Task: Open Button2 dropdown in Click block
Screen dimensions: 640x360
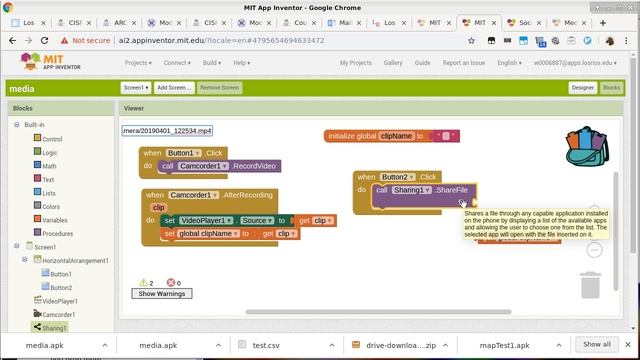Action: [x=398, y=177]
